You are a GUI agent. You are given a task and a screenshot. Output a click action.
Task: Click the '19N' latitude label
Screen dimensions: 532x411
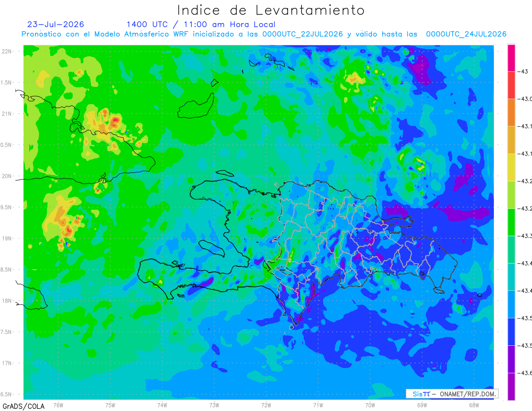tap(7, 239)
